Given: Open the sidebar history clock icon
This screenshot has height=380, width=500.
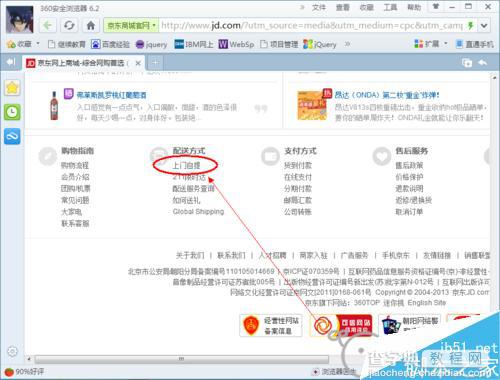Looking at the screenshot, I should (x=12, y=112).
